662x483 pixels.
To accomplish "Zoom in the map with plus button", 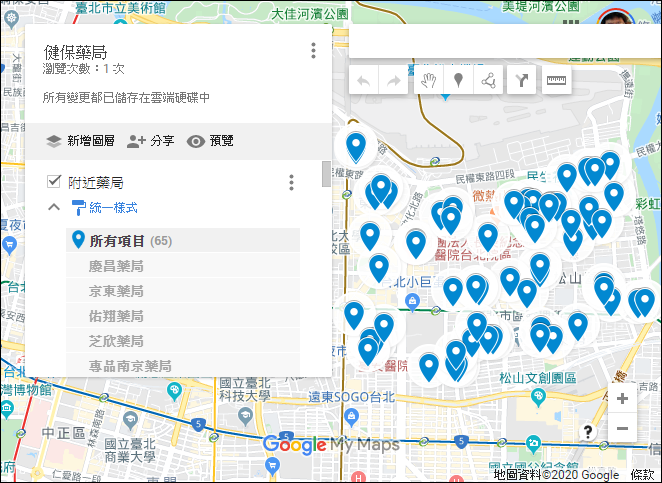I will pos(622,398).
